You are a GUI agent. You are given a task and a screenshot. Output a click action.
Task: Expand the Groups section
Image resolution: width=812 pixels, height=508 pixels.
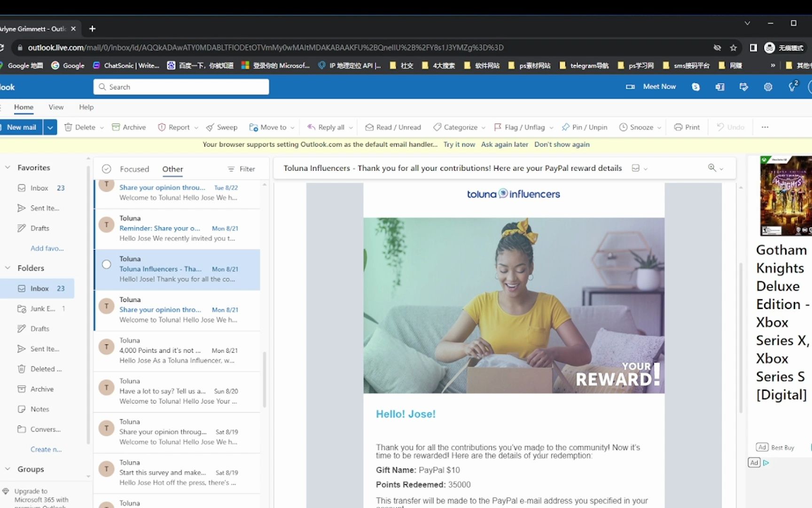8,469
